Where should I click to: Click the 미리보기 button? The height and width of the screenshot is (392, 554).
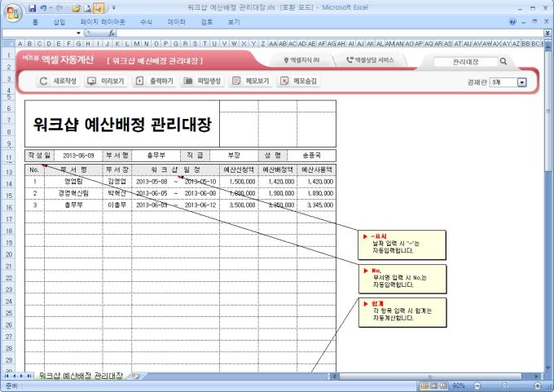click(107, 81)
